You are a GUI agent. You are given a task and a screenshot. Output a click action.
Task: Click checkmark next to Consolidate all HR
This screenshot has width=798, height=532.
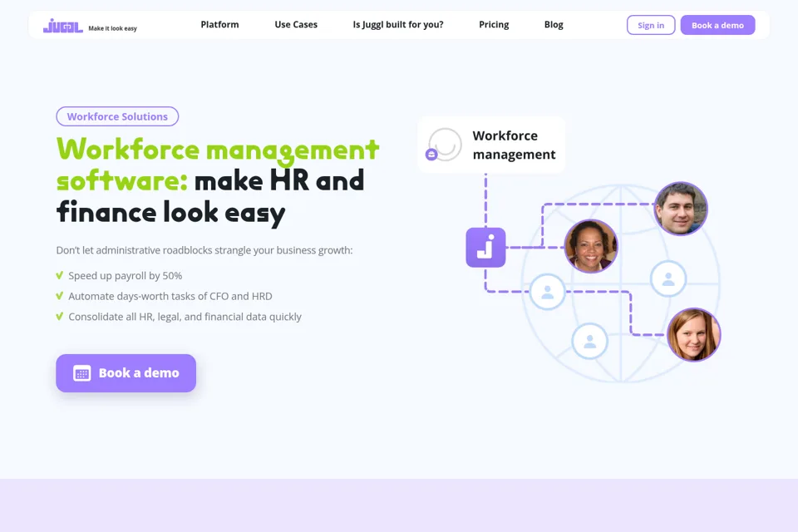tap(60, 316)
